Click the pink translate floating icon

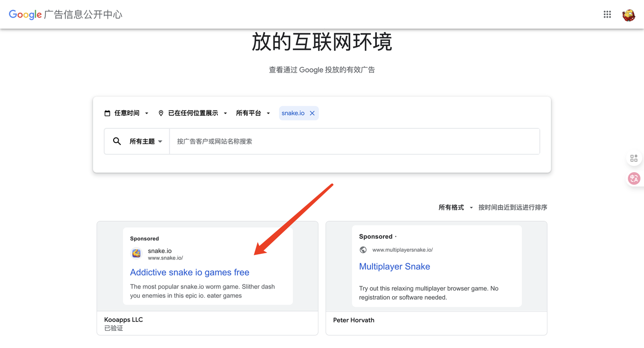pos(633,178)
